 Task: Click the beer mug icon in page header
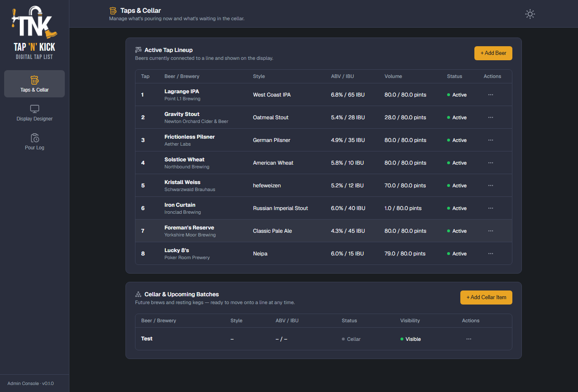(x=113, y=11)
